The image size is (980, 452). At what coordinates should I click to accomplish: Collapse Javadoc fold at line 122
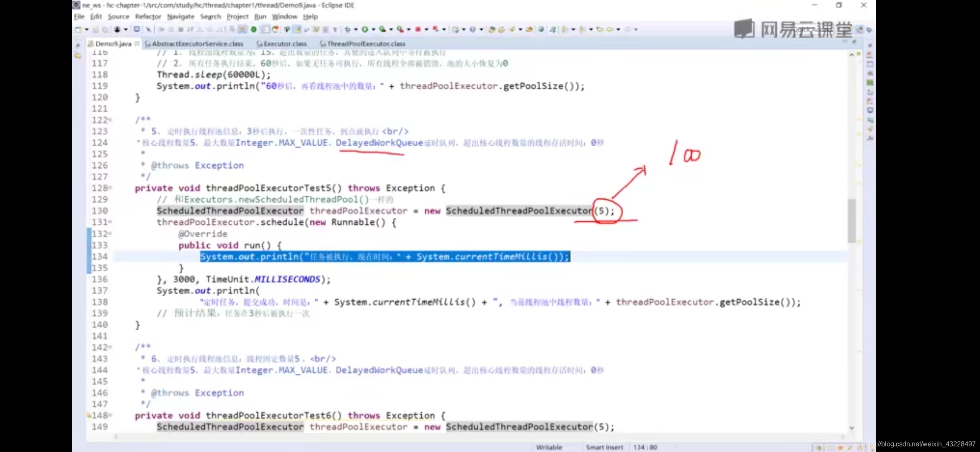[110, 120]
